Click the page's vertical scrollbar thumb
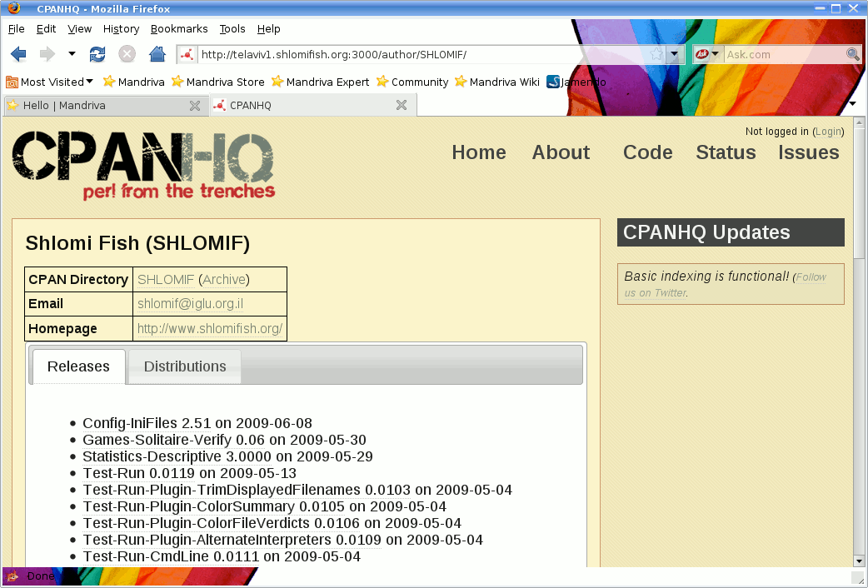This screenshot has width=868, height=588. [859, 192]
